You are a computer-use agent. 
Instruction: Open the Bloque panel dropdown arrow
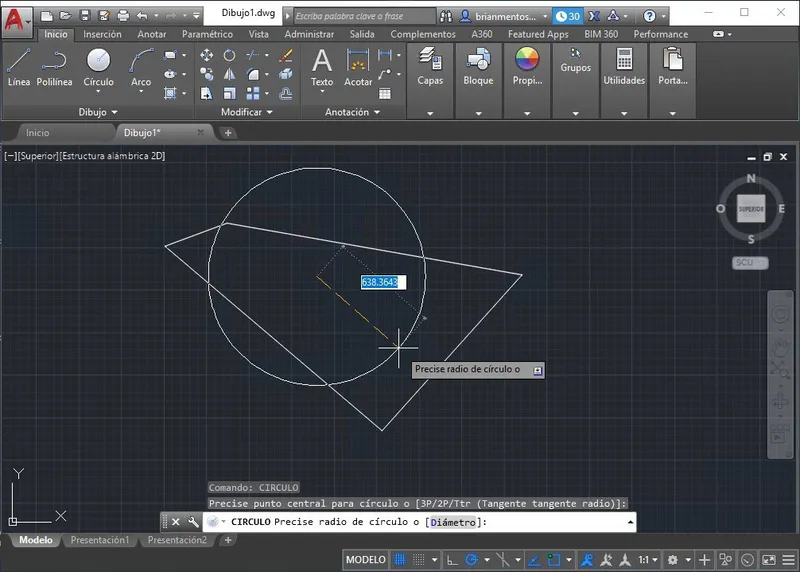click(x=479, y=113)
